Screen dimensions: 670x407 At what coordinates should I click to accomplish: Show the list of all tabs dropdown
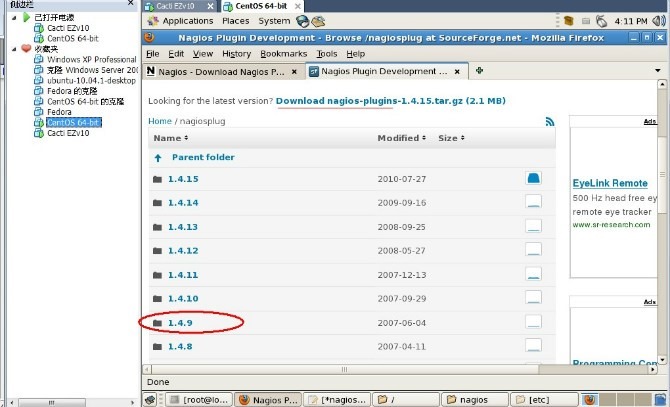[x=658, y=70]
